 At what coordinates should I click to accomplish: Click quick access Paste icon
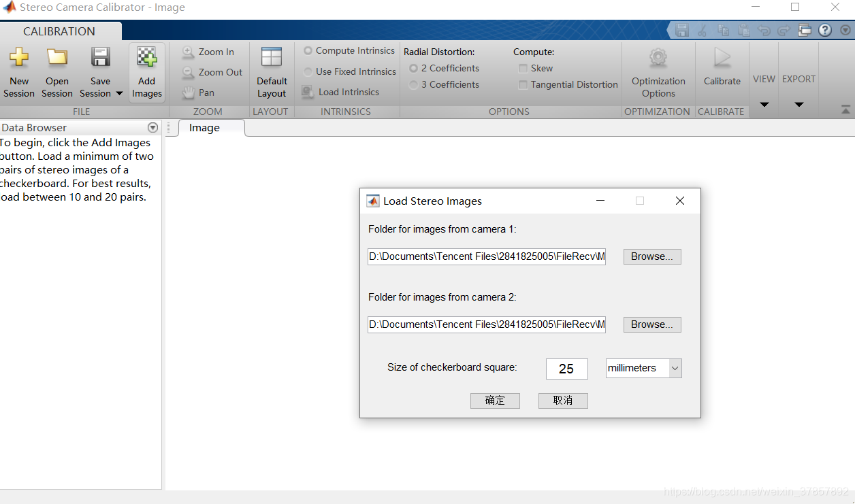click(x=743, y=30)
